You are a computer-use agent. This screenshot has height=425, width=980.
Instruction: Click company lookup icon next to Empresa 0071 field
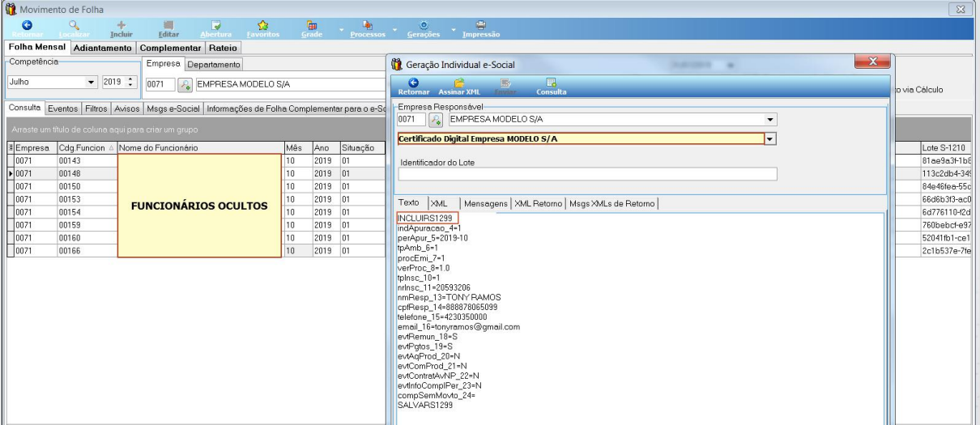(x=184, y=83)
